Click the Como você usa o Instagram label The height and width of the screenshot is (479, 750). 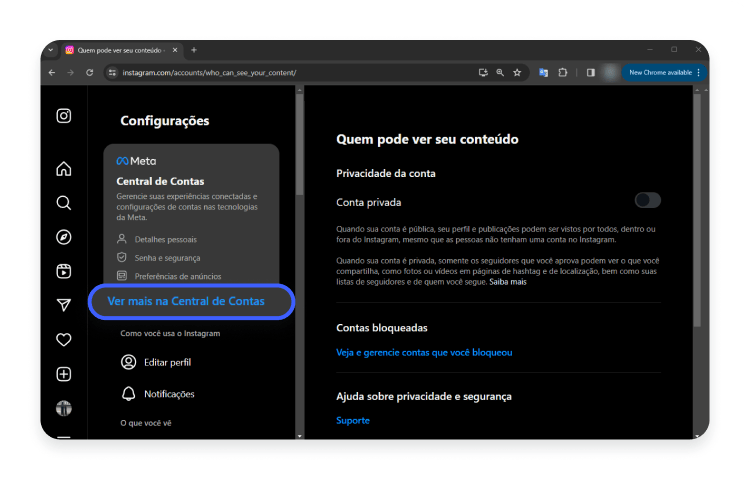pyautogui.click(x=170, y=333)
